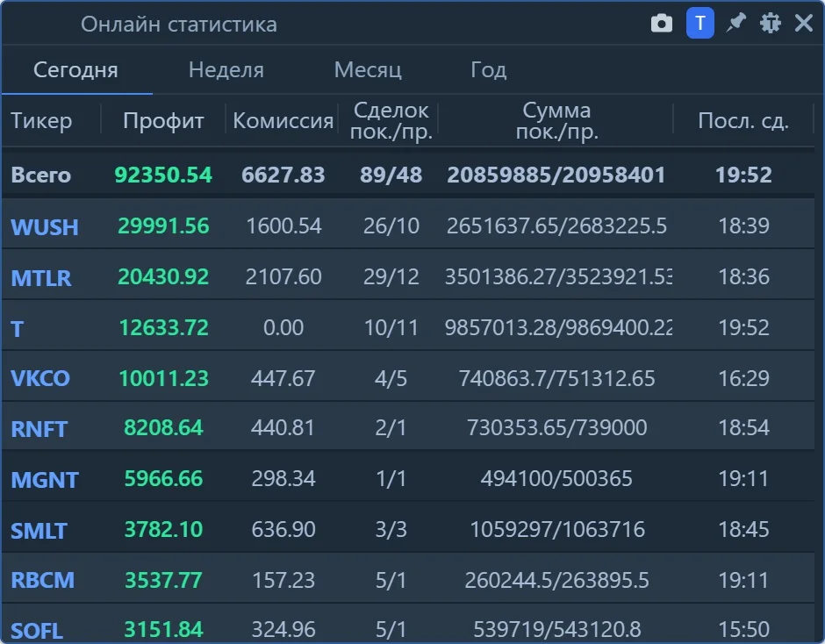Select the Год tab
Viewport: 825px width, 644px height.
point(488,69)
